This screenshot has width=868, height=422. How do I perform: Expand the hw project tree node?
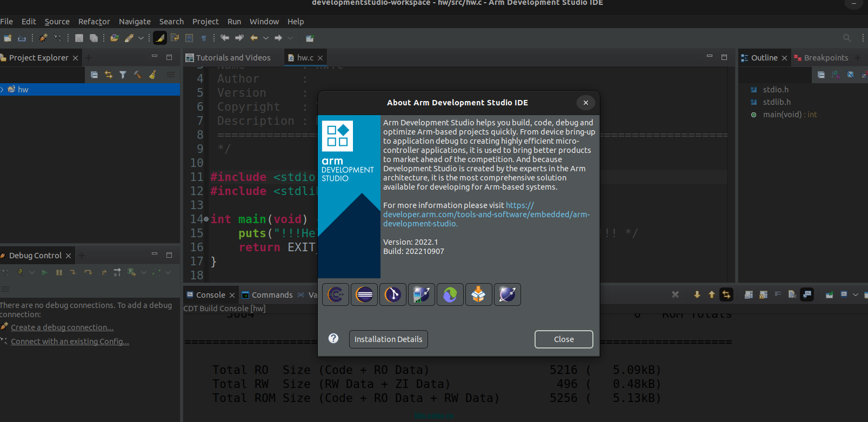(x=2, y=90)
